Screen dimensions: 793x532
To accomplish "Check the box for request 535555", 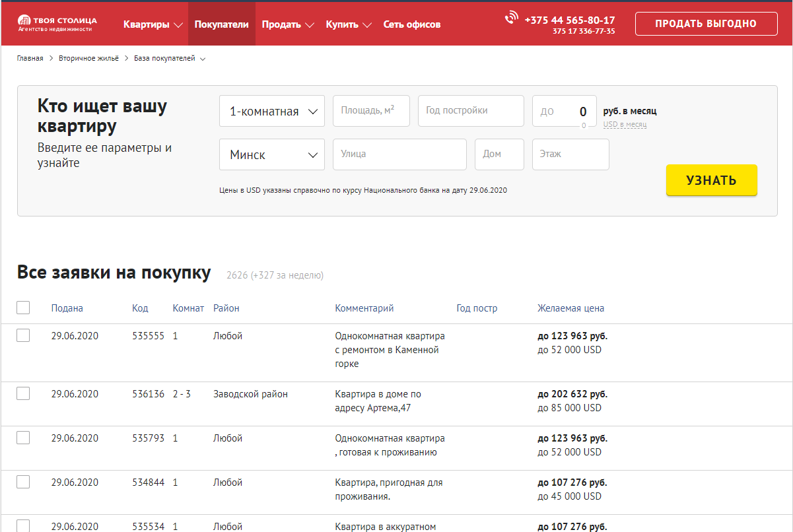I will 23,335.
